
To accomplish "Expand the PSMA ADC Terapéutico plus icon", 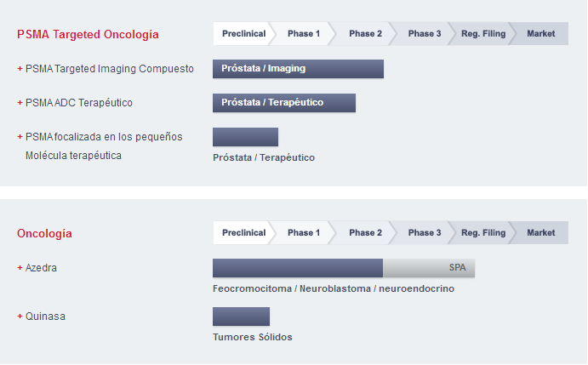I will point(20,103).
